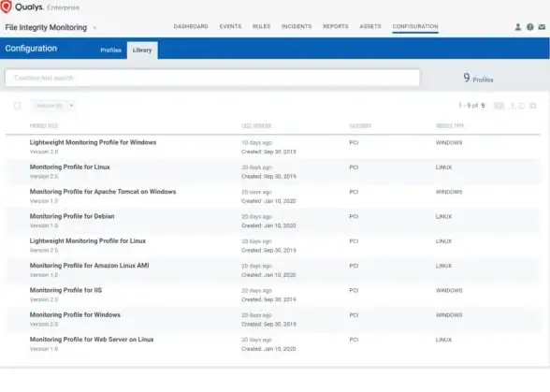Image resolution: width=550 pixels, height=392 pixels.
Task: Click LINUX type in the Debian row
Action: click(443, 216)
